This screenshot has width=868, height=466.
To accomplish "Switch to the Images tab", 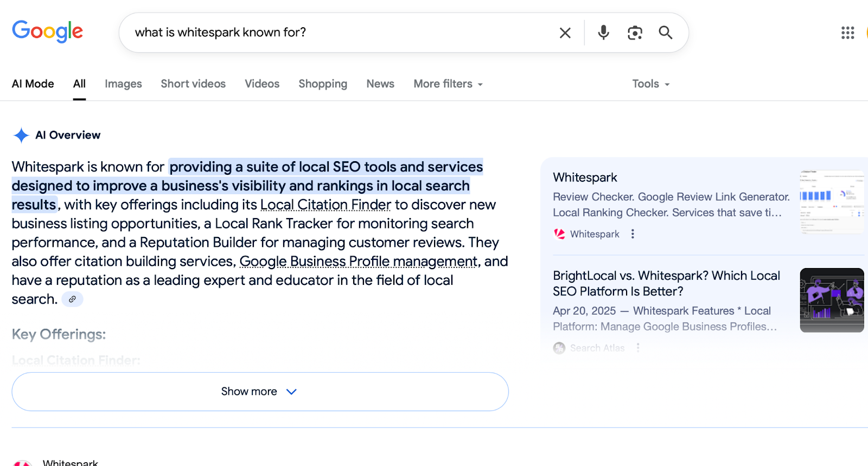I will [123, 84].
